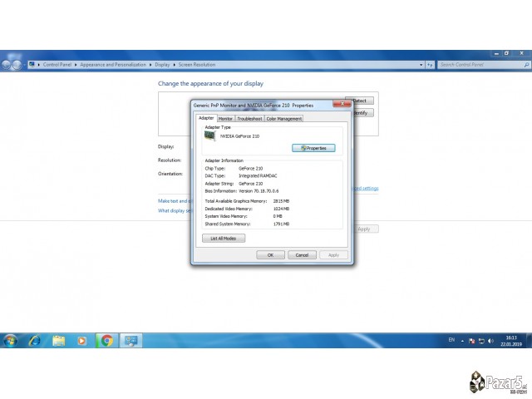Confirm the dialog with OK
Screen dimensions: 532x399
click(270, 255)
